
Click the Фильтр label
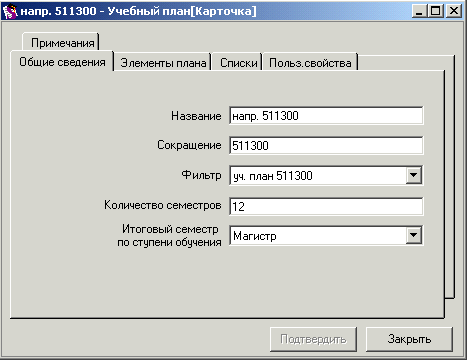coord(201,175)
